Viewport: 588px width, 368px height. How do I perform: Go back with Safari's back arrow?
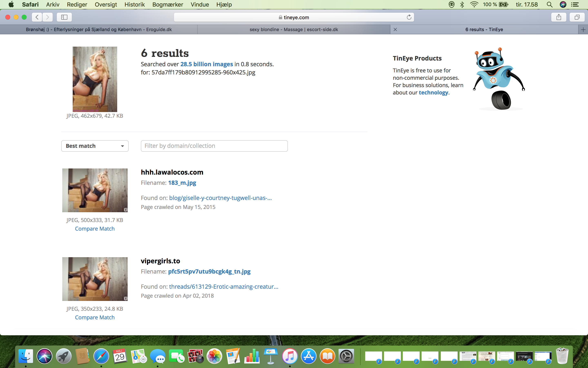tap(37, 17)
